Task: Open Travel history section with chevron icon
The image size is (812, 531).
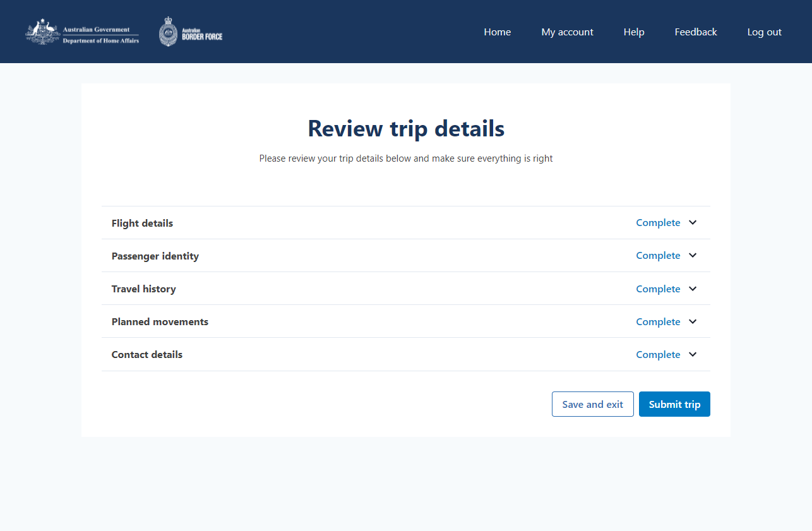Action: (693, 289)
